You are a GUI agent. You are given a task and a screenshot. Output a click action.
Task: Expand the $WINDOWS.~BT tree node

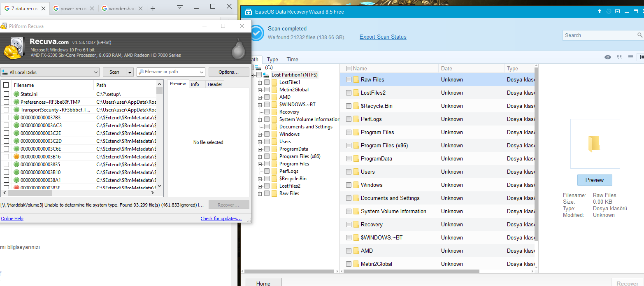260,105
